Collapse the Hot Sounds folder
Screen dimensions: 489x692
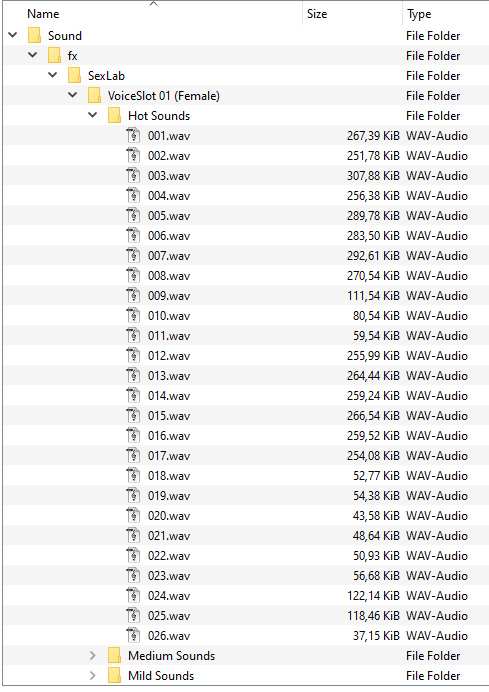click(x=93, y=115)
